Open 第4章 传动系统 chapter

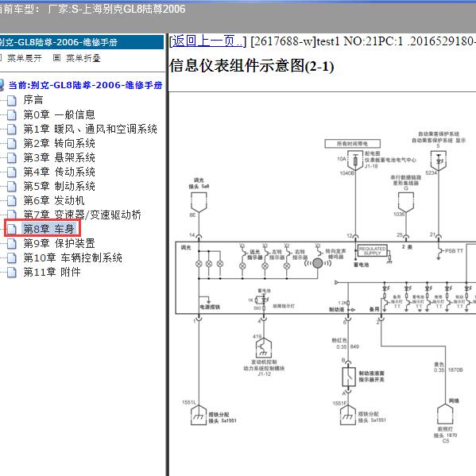click(x=59, y=172)
